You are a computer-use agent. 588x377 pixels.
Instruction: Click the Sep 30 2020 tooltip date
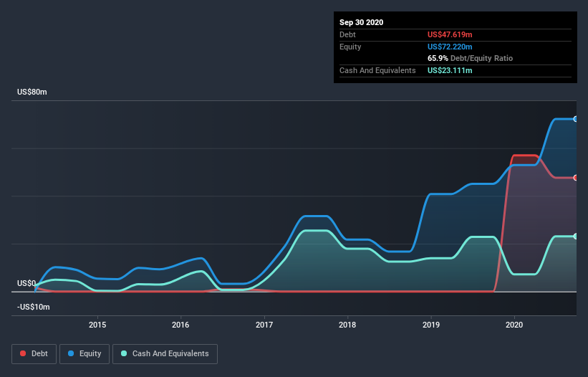tap(361, 22)
